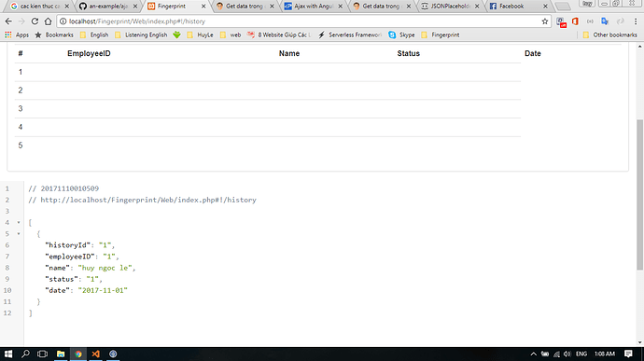Image resolution: width=644 pixels, height=361 pixels.
Task: Close the Facebook tab
Action: pyautogui.click(x=545, y=7)
